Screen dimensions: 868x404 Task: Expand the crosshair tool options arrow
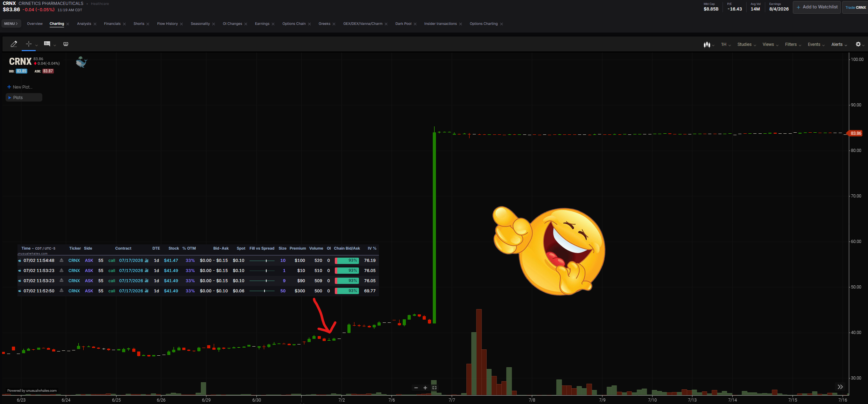click(36, 45)
